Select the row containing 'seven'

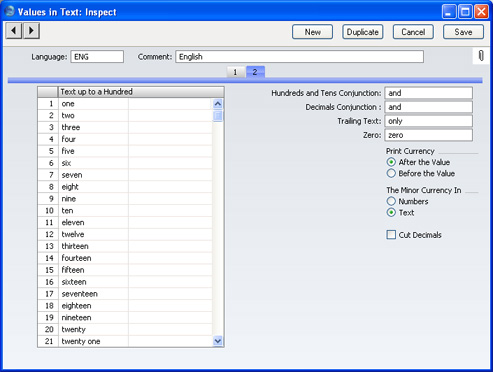125,175
